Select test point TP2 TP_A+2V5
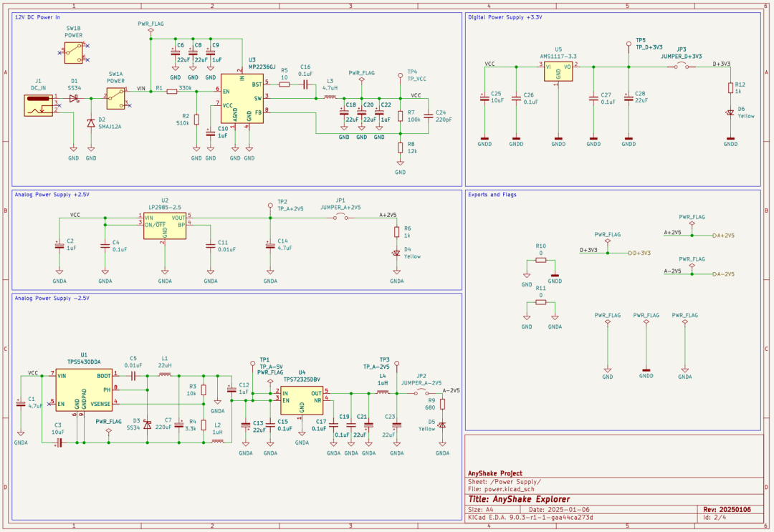The width and height of the screenshot is (774, 532). click(270, 205)
